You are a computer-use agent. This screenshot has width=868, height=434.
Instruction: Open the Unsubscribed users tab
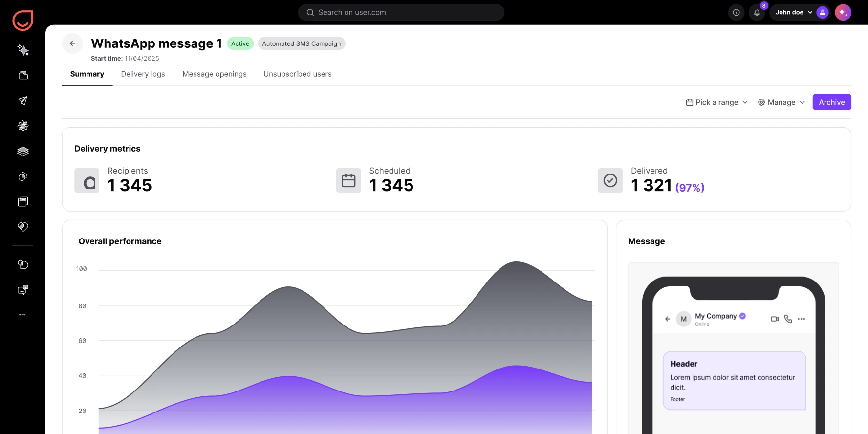tap(298, 74)
